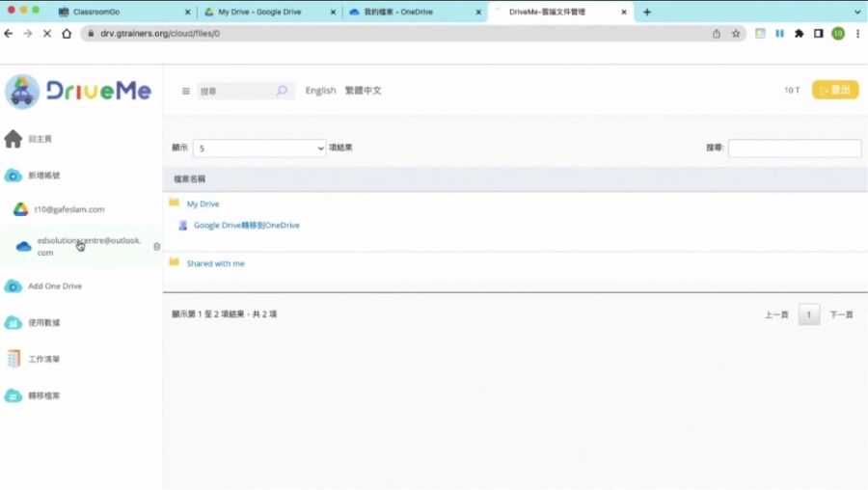Open the Shared with me link

tap(215, 263)
